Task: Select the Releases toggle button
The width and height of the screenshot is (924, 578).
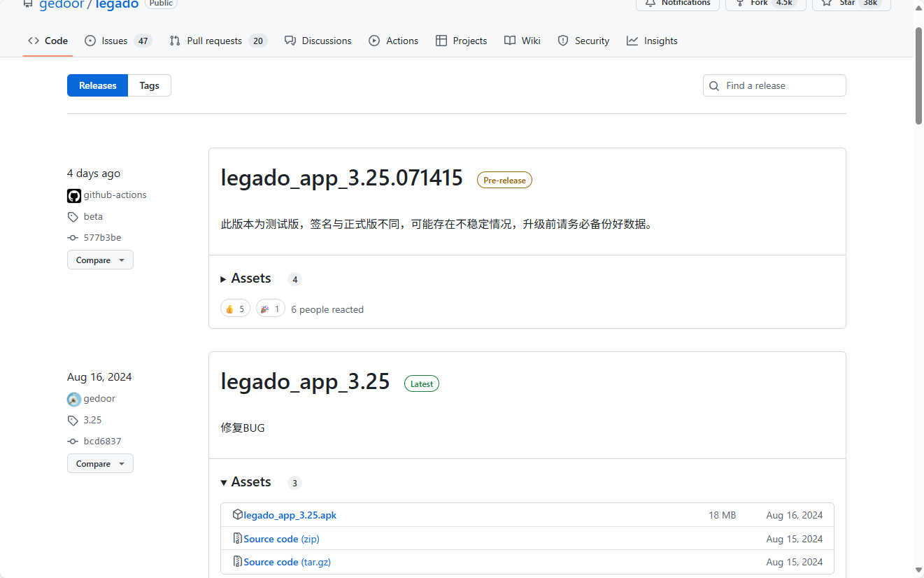Action: (97, 85)
